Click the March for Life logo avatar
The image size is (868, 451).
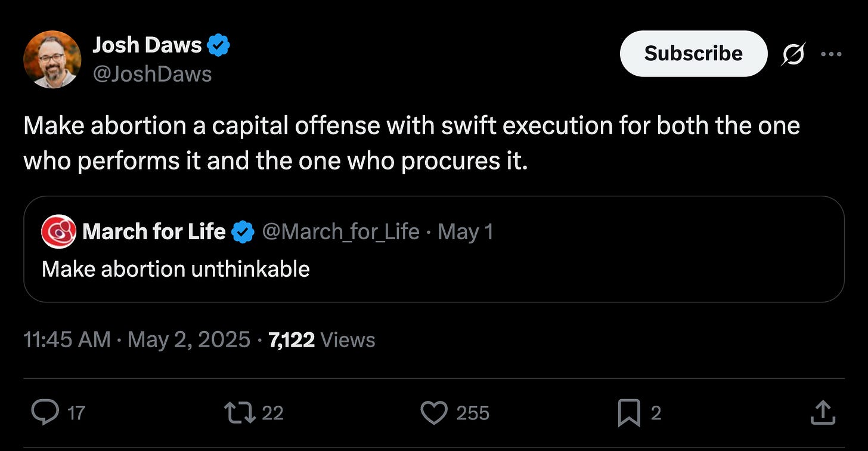[x=57, y=232]
